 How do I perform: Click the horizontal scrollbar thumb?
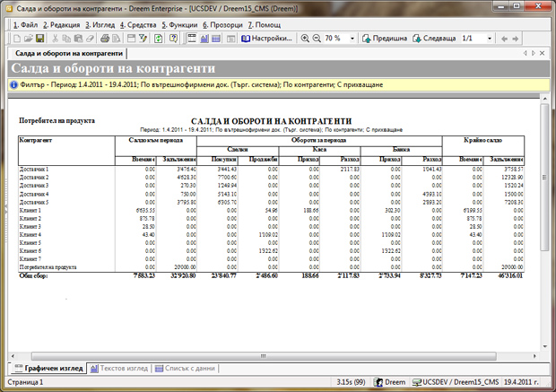pyautogui.click(x=264, y=356)
